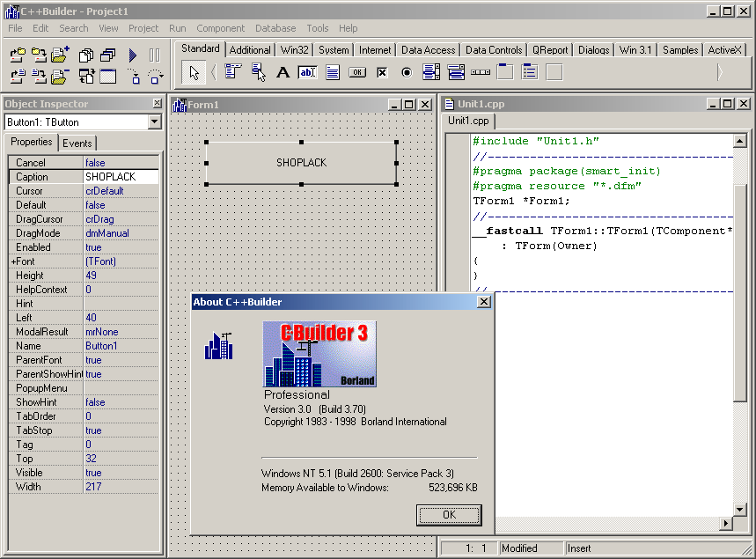Click the Select Unit from List icon
This screenshot has height=559, width=756.
pyautogui.click(x=86, y=55)
